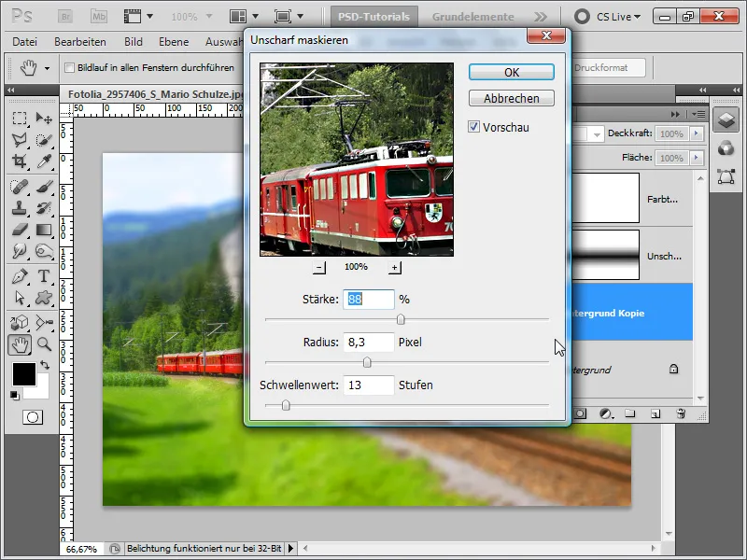Switch to PSD-Tutorials workspace
The height and width of the screenshot is (560, 747).
374,17
